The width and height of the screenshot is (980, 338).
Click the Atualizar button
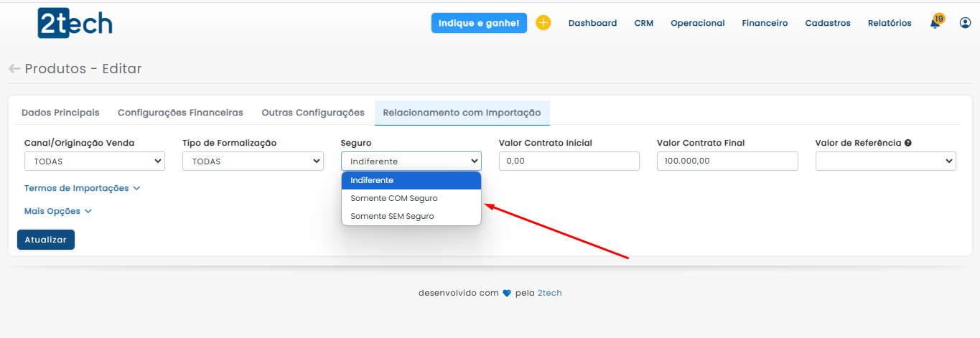(x=45, y=240)
